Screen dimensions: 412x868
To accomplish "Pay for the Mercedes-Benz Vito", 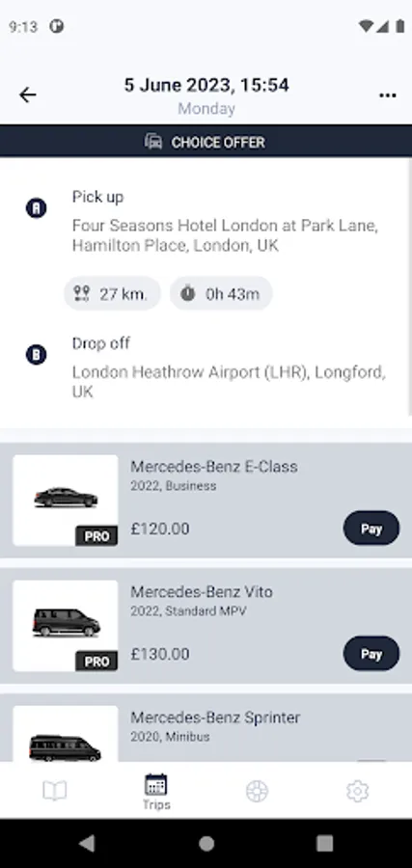I will (371, 654).
